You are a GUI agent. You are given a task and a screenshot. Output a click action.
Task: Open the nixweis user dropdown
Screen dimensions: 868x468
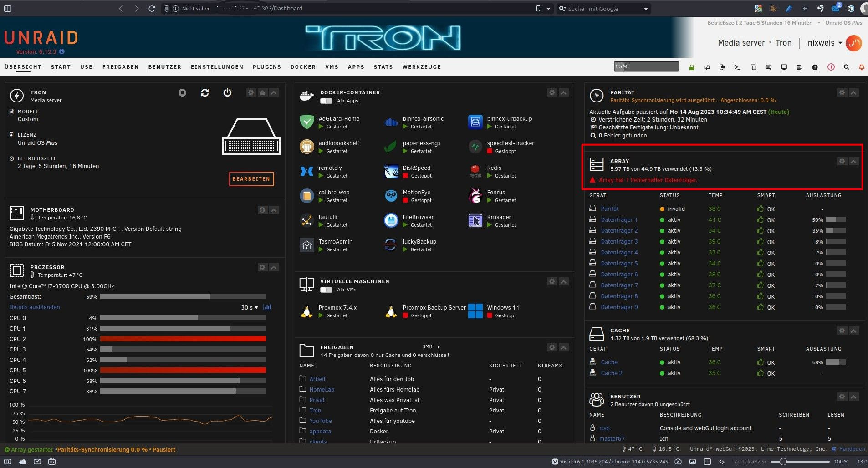click(825, 43)
